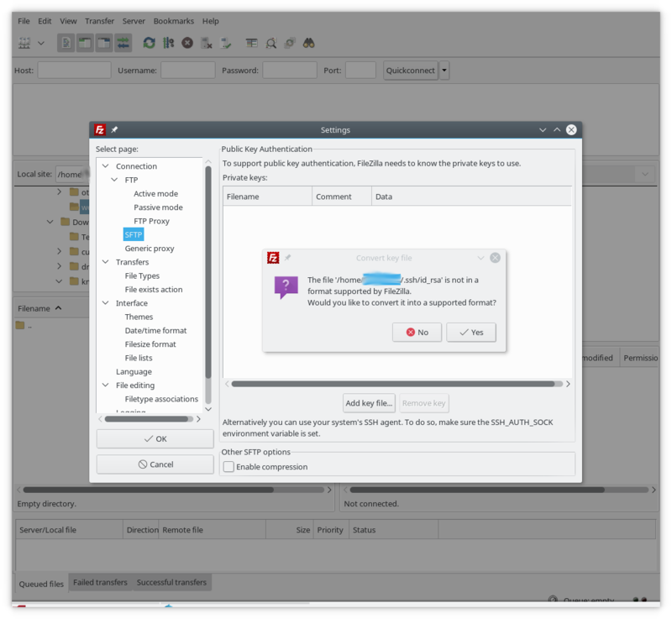This screenshot has height=619, width=672.
Task: Switch to the Successful transfers tab
Action: tap(171, 582)
